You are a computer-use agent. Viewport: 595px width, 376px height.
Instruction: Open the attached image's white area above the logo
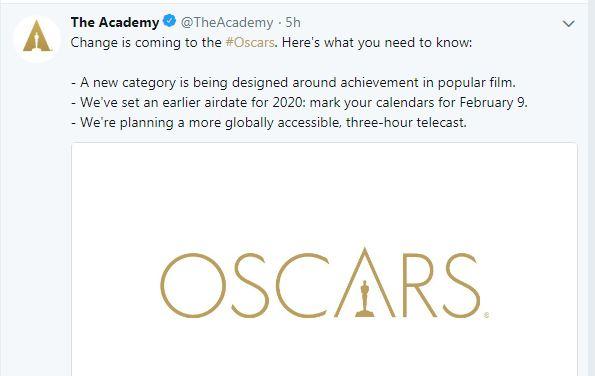tap(324, 194)
